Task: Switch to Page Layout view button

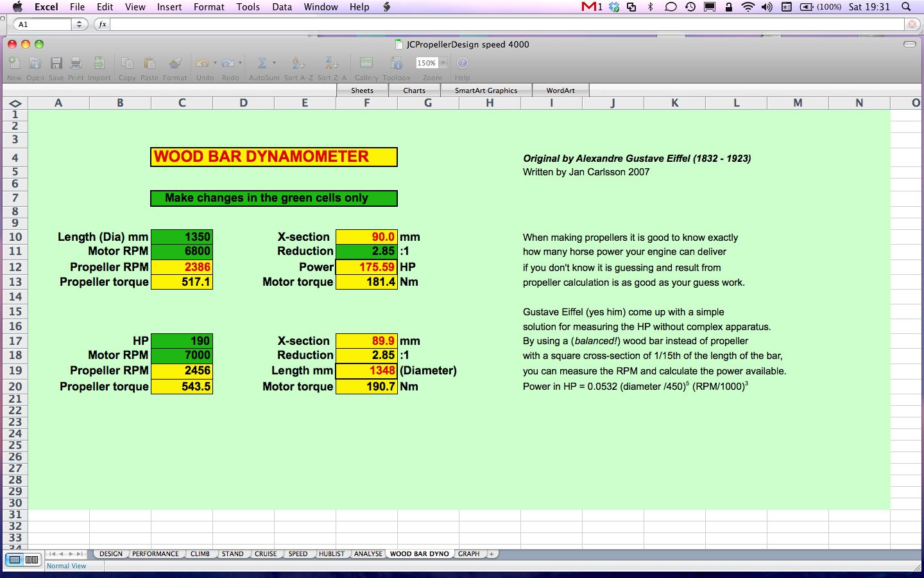Action: click(x=31, y=560)
